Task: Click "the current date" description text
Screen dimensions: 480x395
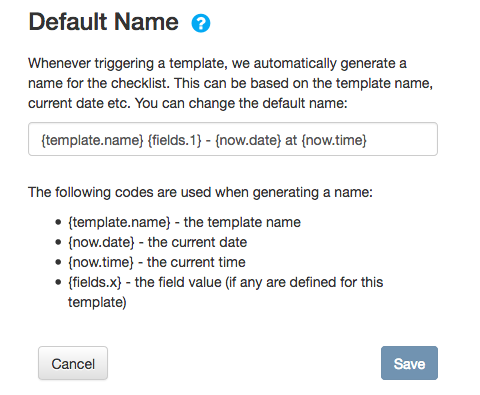Action: [x=197, y=242]
